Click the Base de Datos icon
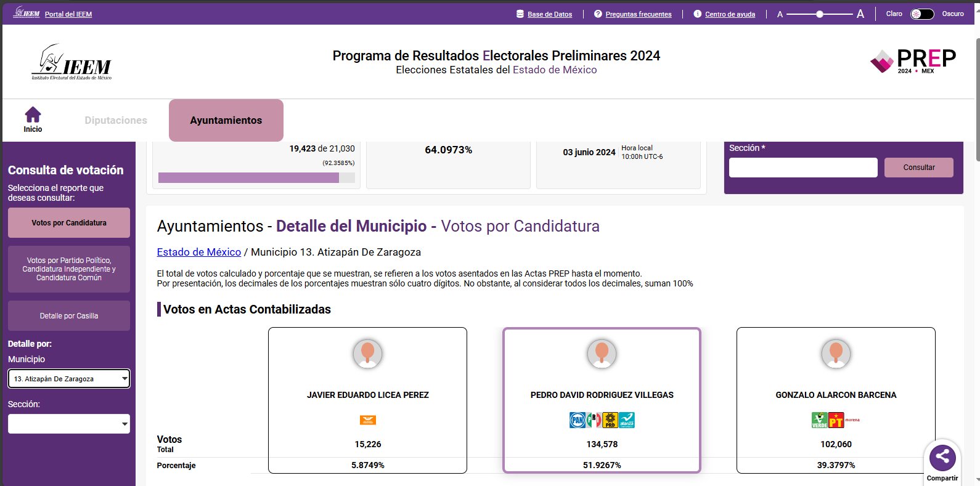The image size is (980, 486). [520, 14]
